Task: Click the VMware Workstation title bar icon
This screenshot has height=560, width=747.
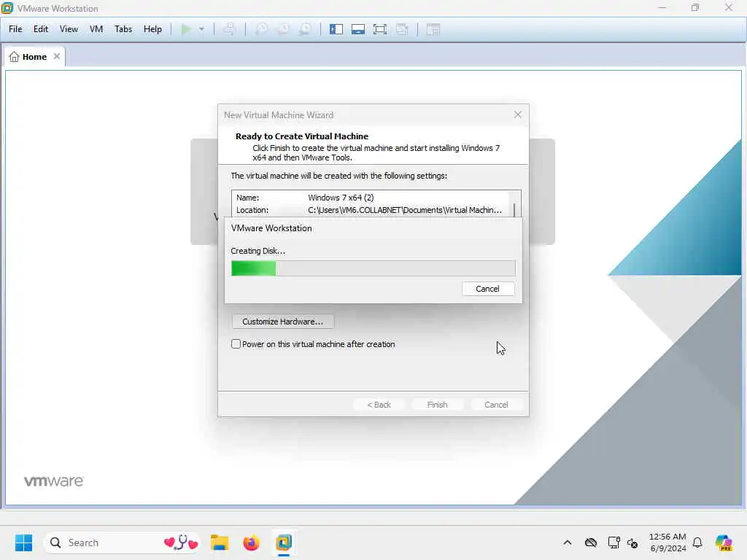Action: coord(7,8)
